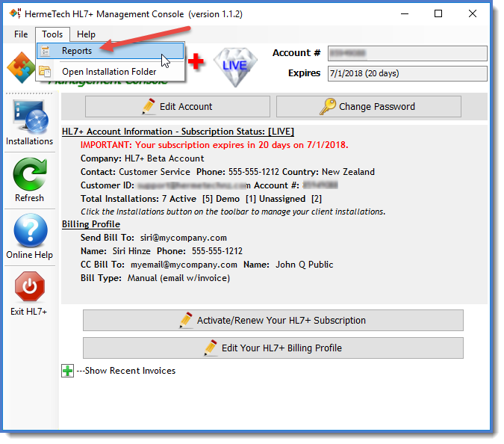Click Activate/Renew Your HL7+ Subscription button
This screenshot has height=444, width=504.
click(273, 320)
